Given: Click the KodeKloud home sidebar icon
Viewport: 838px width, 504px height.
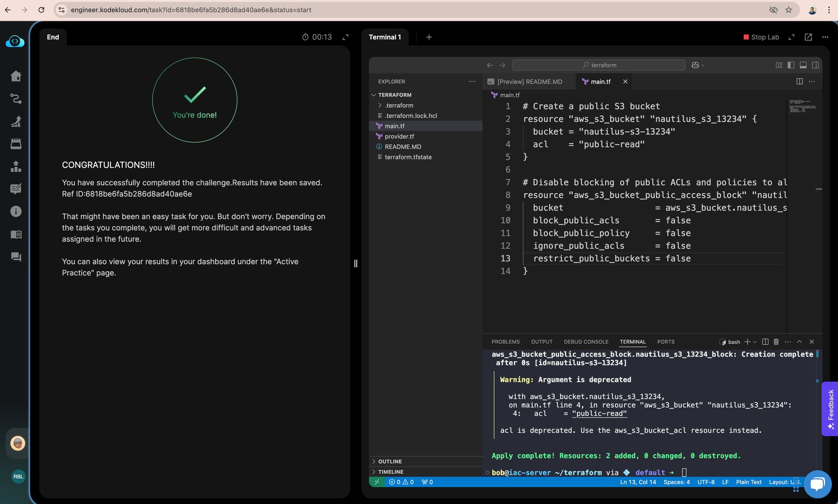Looking at the screenshot, I should coord(16,76).
